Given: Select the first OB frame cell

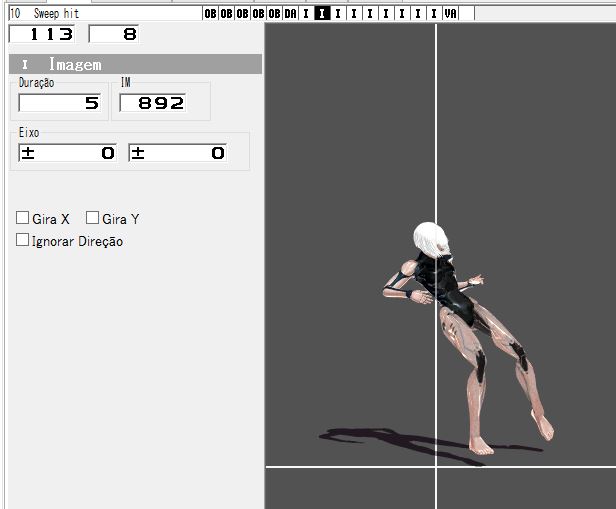Looking at the screenshot, I should pos(210,14).
